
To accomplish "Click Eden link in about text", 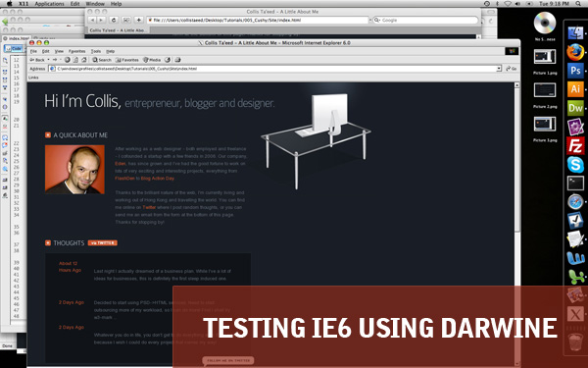I will [120, 164].
